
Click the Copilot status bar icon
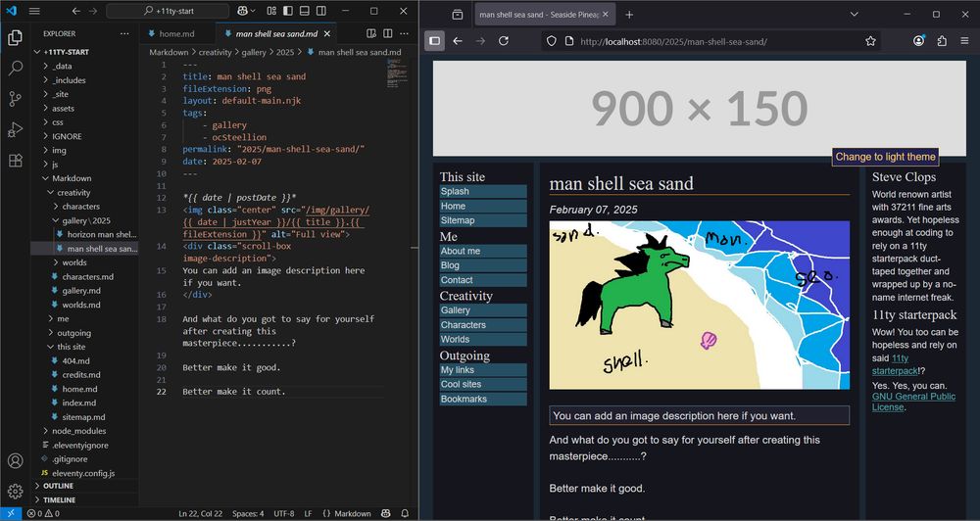click(x=385, y=513)
